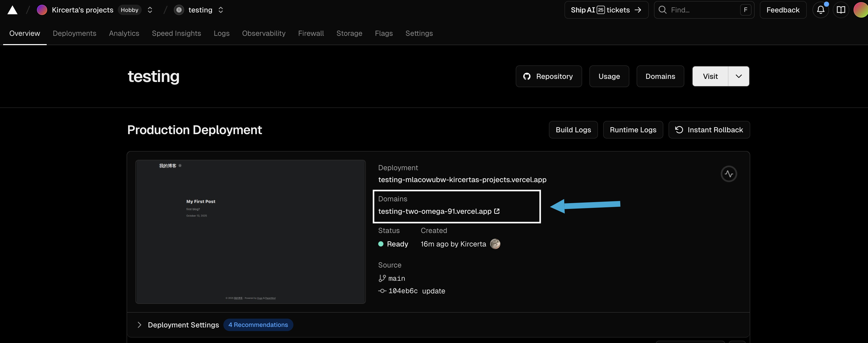The height and width of the screenshot is (343, 868).
Task: Click the Git branch main source
Action: coord(396,278)
